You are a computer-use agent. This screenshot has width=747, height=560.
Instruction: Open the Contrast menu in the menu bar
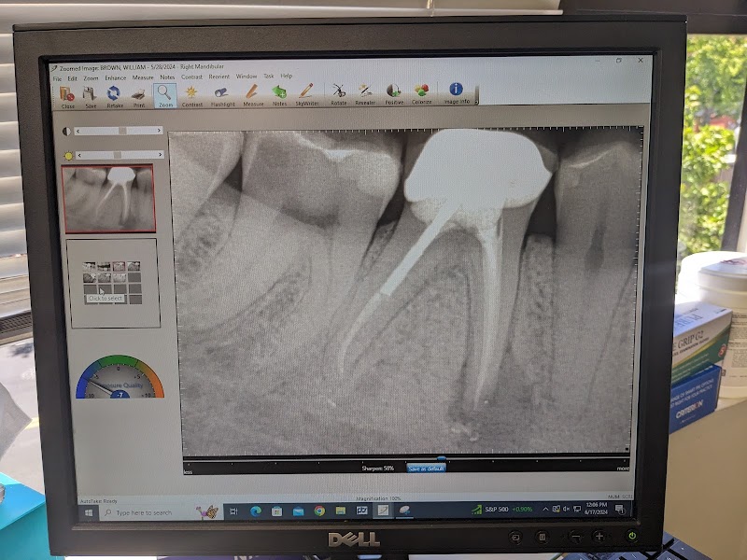coord(191,77)
